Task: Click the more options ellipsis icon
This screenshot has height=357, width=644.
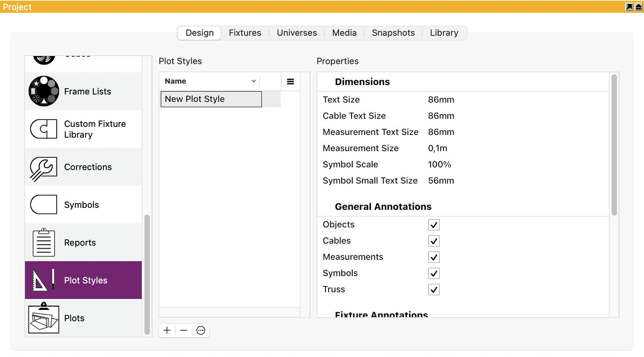Action: click(x=201, y=330)
